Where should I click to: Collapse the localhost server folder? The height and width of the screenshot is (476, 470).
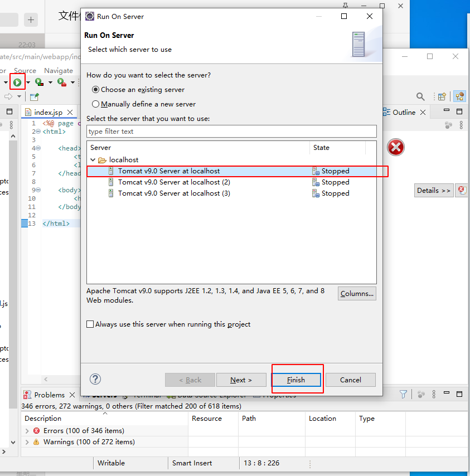(93, 160)
